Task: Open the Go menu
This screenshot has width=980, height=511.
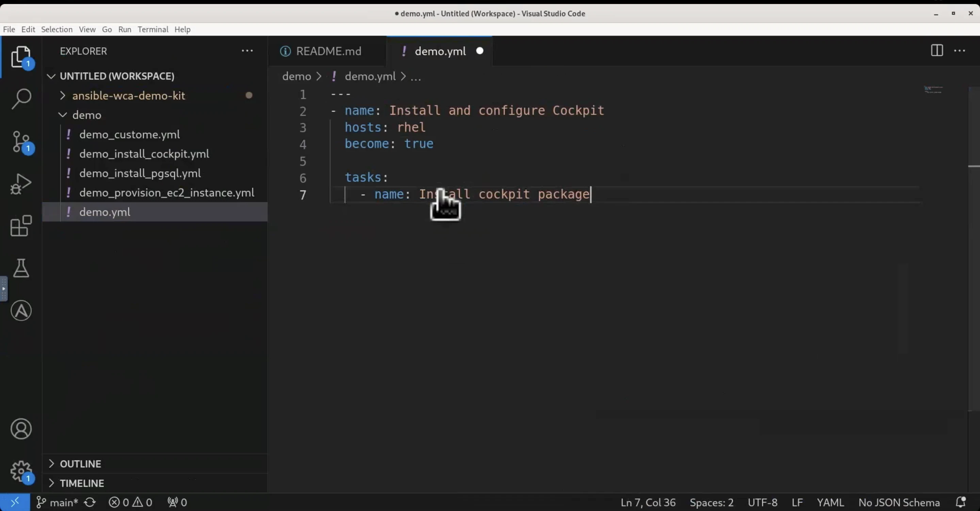Action: (x=107, y=29)
